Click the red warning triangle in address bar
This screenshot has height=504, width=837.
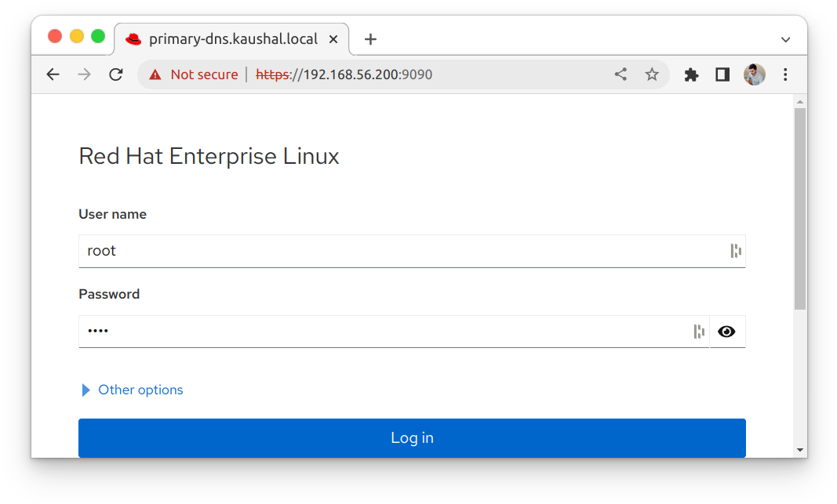[x=155, y=74]
